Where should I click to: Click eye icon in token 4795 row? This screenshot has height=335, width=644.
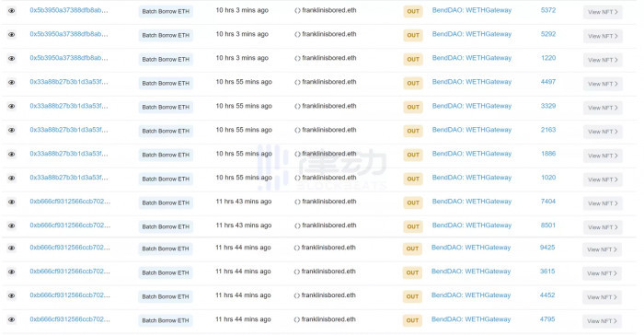(x=11, y=319)
